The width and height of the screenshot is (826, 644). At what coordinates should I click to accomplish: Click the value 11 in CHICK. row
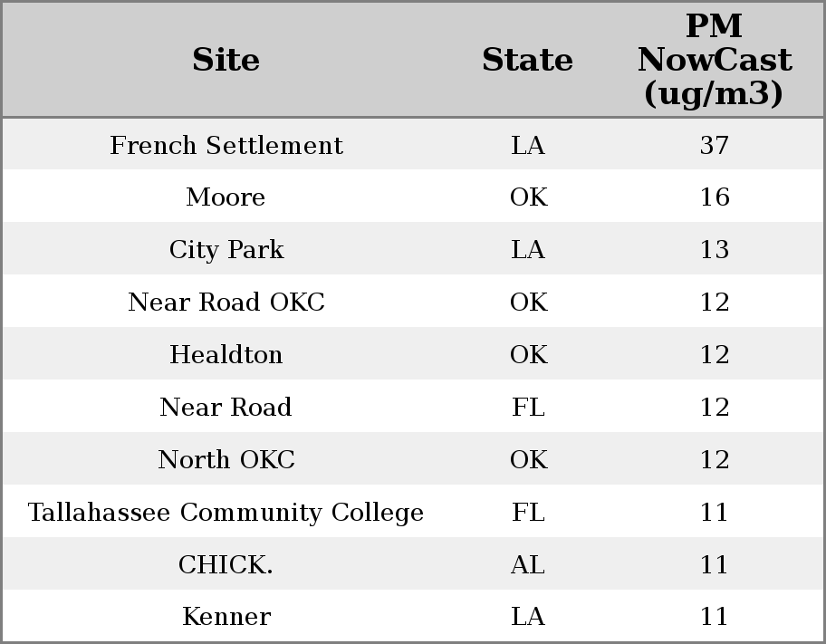714,565
